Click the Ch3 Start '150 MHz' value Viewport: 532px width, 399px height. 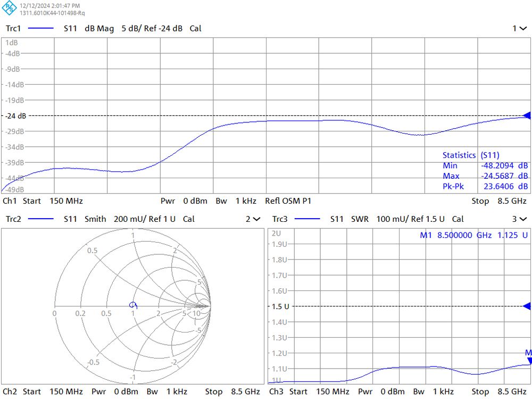click(x=332, y=392)
